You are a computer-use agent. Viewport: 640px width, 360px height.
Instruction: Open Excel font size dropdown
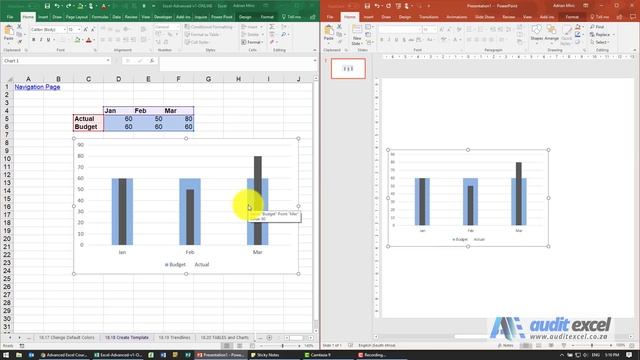[x=79, y=30]
